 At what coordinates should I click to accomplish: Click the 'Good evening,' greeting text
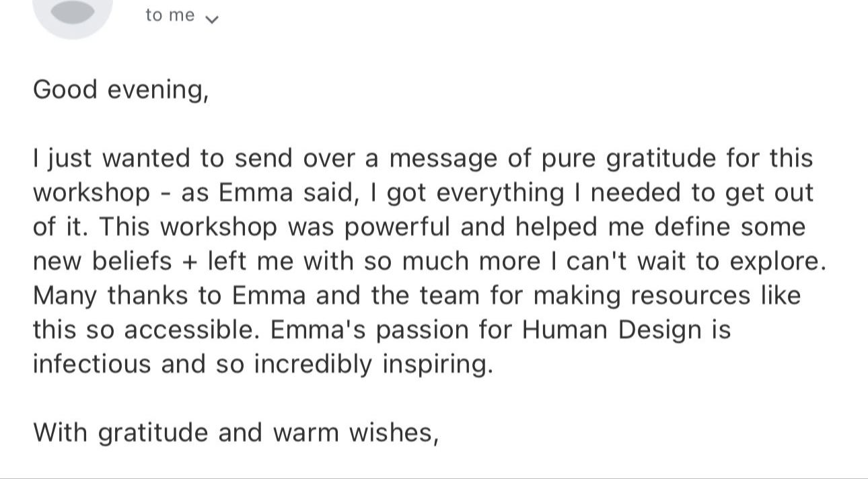tap(121, 89)
